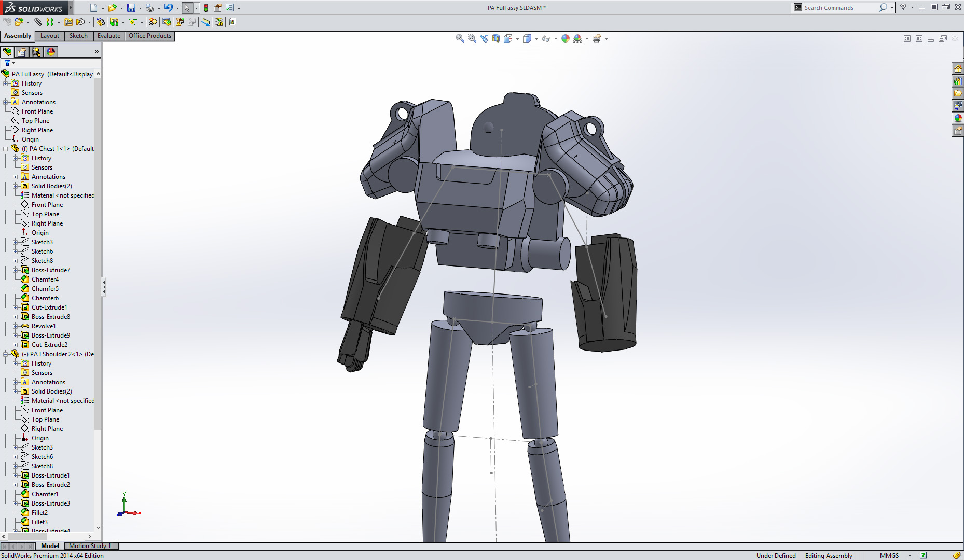Select top-level Right Plane item
Screen dimensions: 964x560
tap(37, 130)
